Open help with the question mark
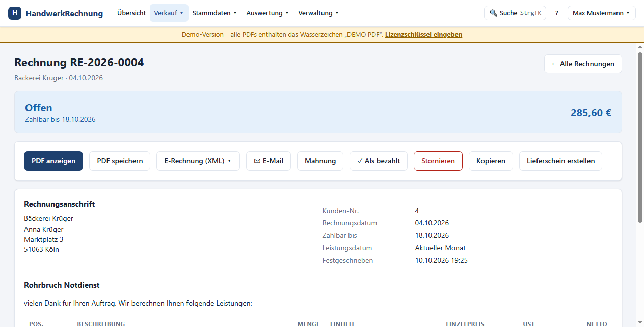 pos(556,13)
